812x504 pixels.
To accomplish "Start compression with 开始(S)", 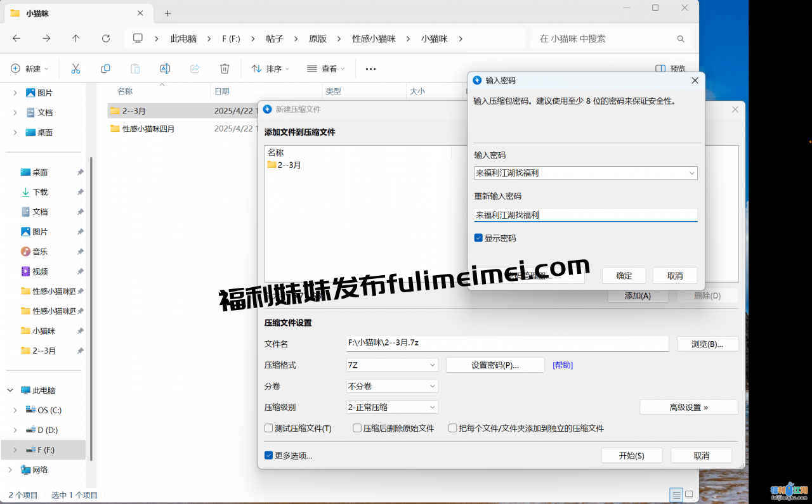I will [632, 456].
